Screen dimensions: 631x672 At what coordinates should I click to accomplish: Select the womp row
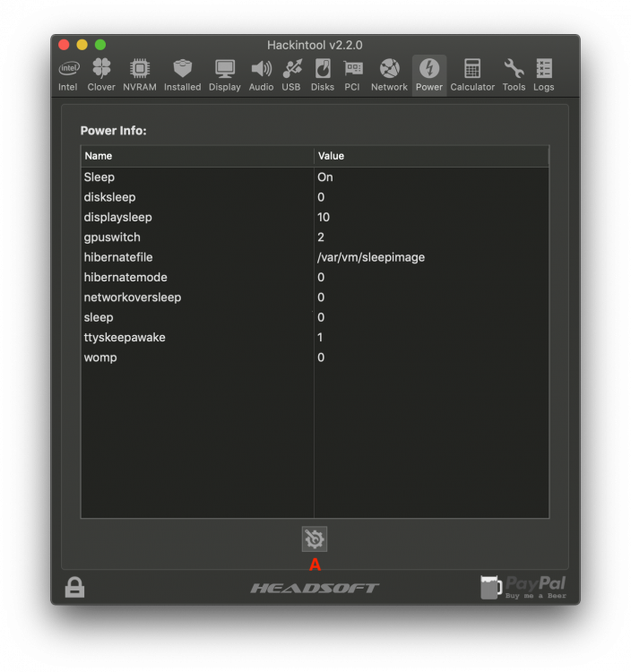pyautogui.click(x=315, y=358)
